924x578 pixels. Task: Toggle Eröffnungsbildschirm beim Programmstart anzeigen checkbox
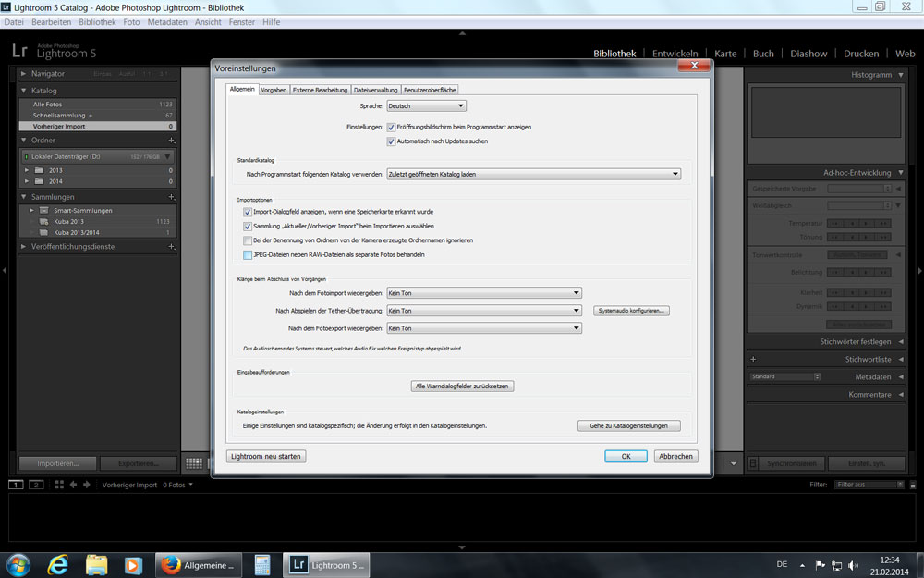pos(391,127)
